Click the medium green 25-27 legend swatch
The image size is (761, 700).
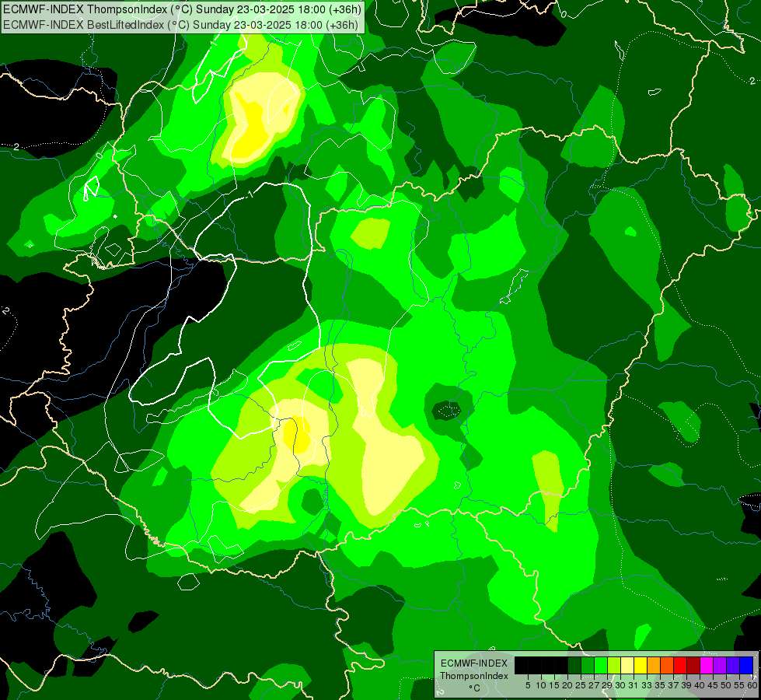coord(588,665)
